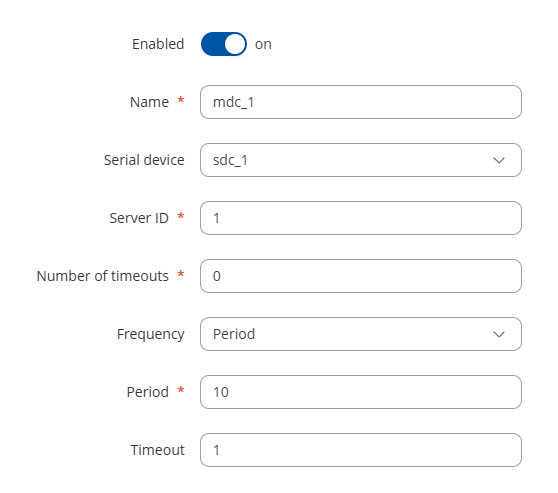Image resolution: width=558 pixels, height=493 pixels.
Task: Focus the Name field containing mdc_1
Action: click(x=361, y=102)
